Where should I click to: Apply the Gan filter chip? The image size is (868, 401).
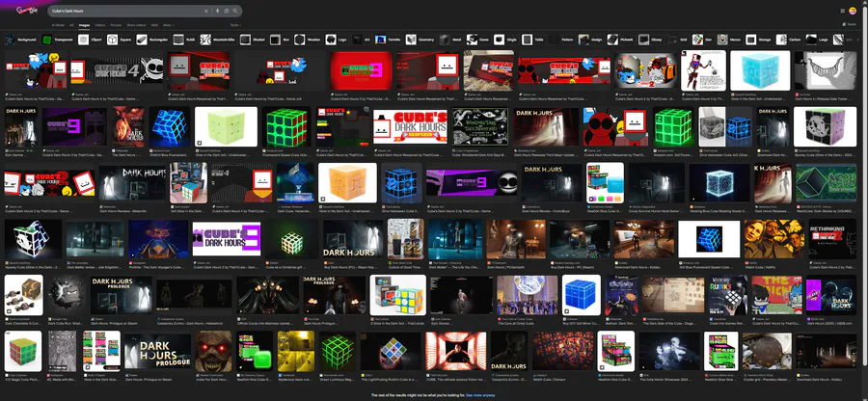(x=702, y=40)
